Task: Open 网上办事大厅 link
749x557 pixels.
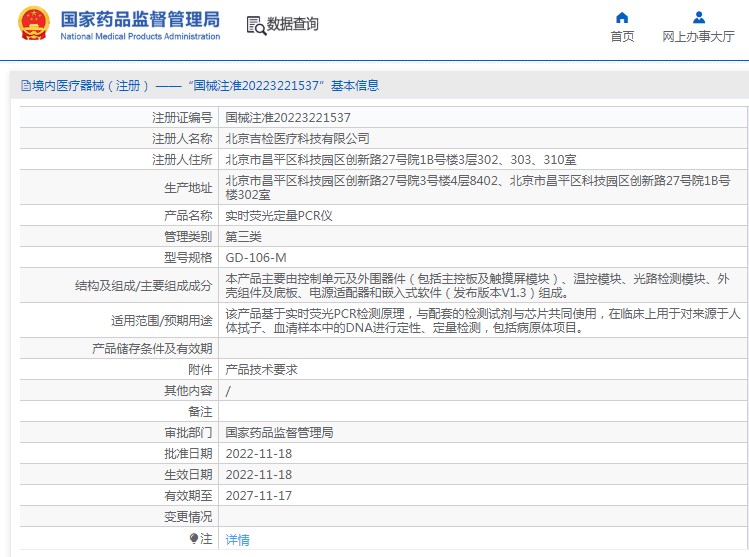Action: pyautogui.click(x=698, y=36)
